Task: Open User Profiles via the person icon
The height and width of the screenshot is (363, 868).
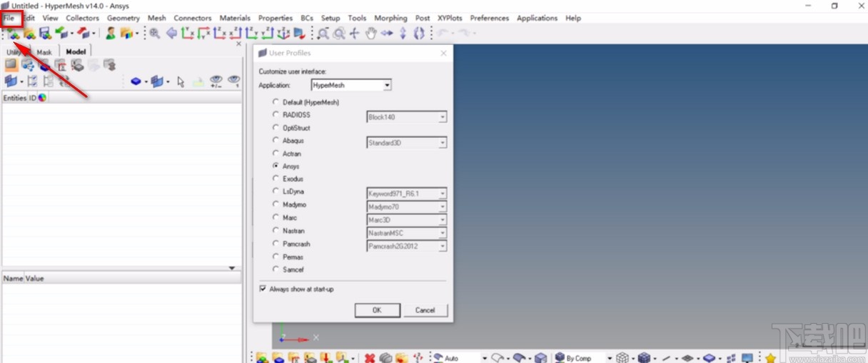Action: click(111, 33)
